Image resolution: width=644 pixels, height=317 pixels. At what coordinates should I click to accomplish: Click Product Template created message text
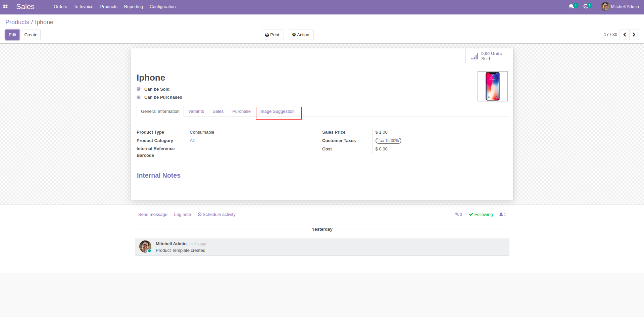[x=181, y=251]
